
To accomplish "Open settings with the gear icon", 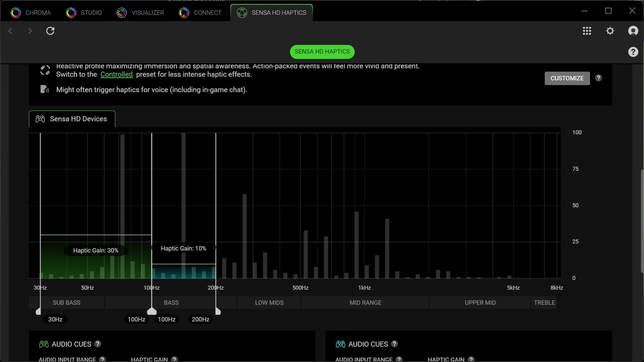I will 610,31.
